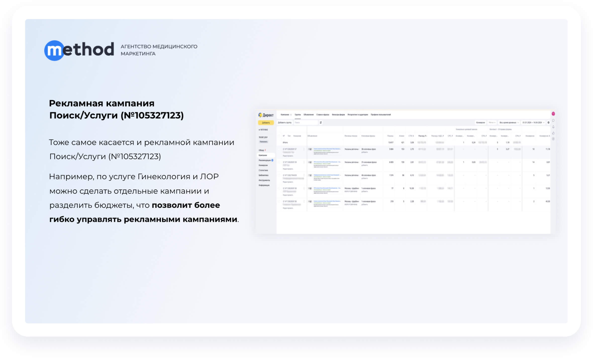Open the Метки dropdown
Viewport: 593px width, 364px height.
pos(492,123)
